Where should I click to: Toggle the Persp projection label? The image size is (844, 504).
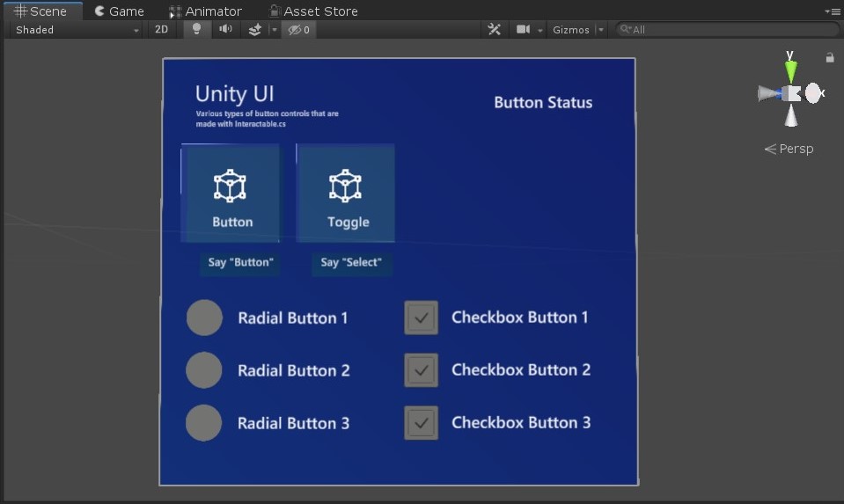(789, 149)
